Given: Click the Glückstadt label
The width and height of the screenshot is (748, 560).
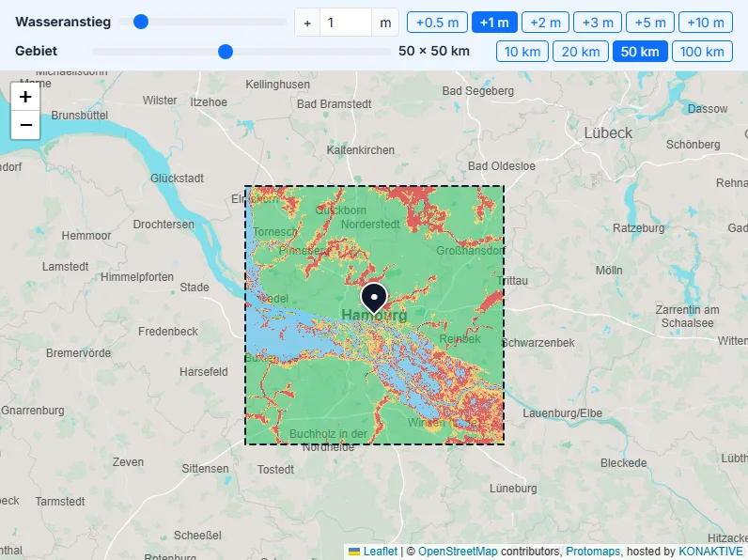Looking at the screenshot, I should pyautogui.click(x=177, y=179).
